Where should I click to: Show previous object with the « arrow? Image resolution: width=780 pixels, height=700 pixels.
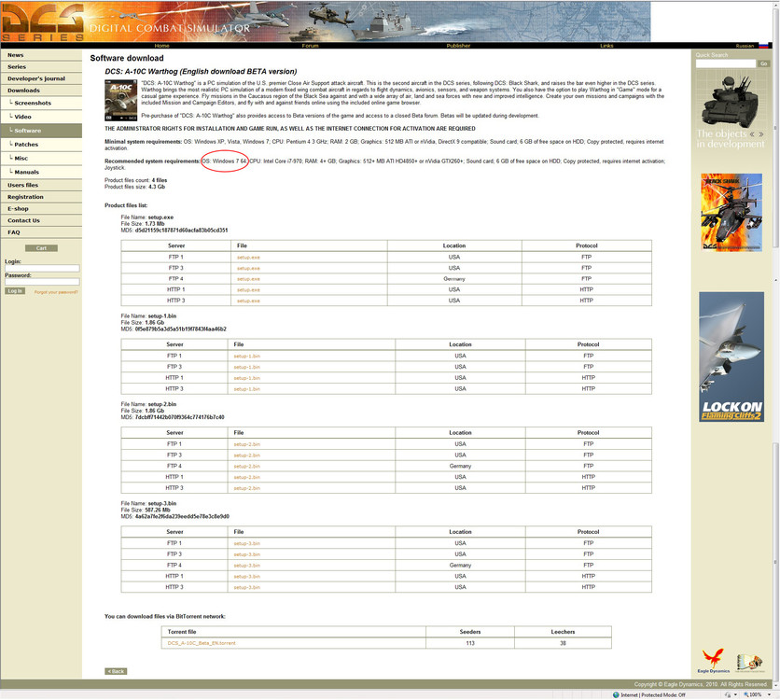coord(752,134)
